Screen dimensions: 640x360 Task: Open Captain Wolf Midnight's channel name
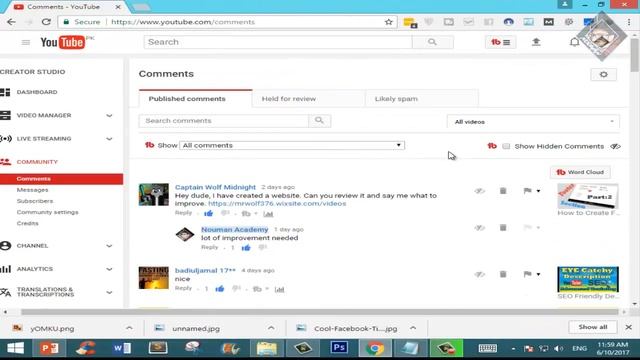(x=215, y=187)
